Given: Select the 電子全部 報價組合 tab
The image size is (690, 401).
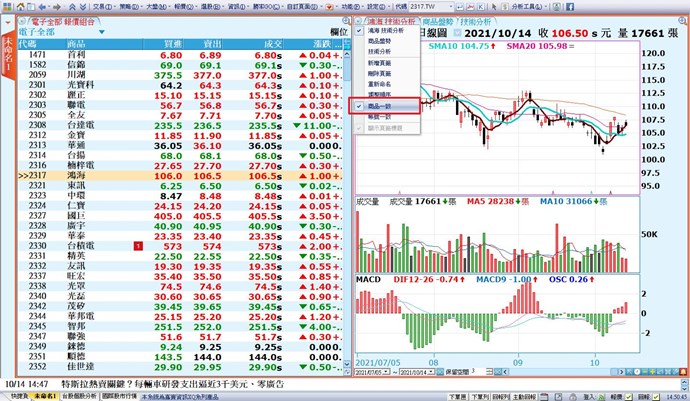Looking at the screenshot, I should [x=62, y=22].
